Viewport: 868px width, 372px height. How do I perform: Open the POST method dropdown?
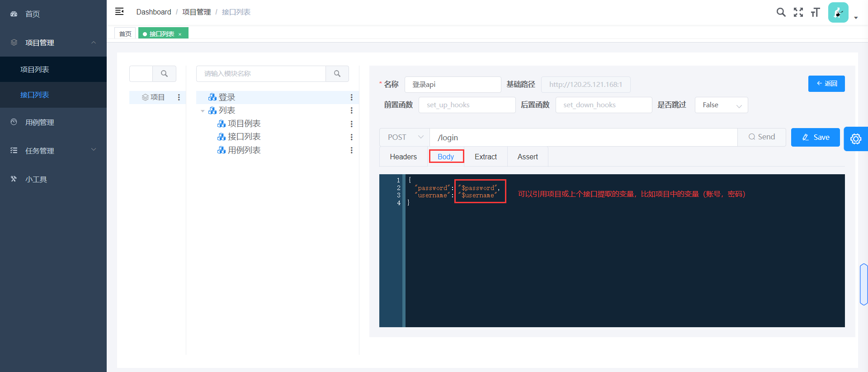(x=405, y=137)
